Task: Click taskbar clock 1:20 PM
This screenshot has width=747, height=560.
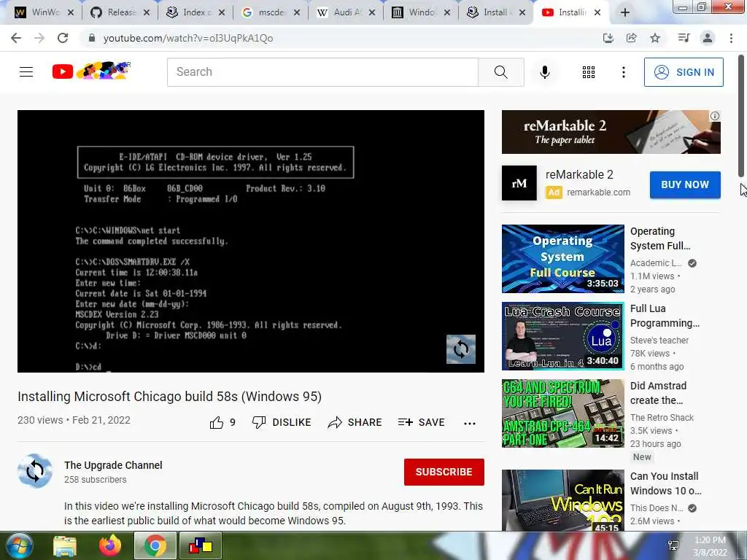Action: (710, 540)
